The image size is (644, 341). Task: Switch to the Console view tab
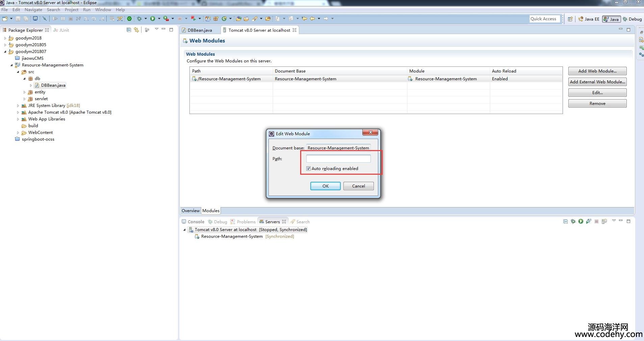[x=193, y=222]
